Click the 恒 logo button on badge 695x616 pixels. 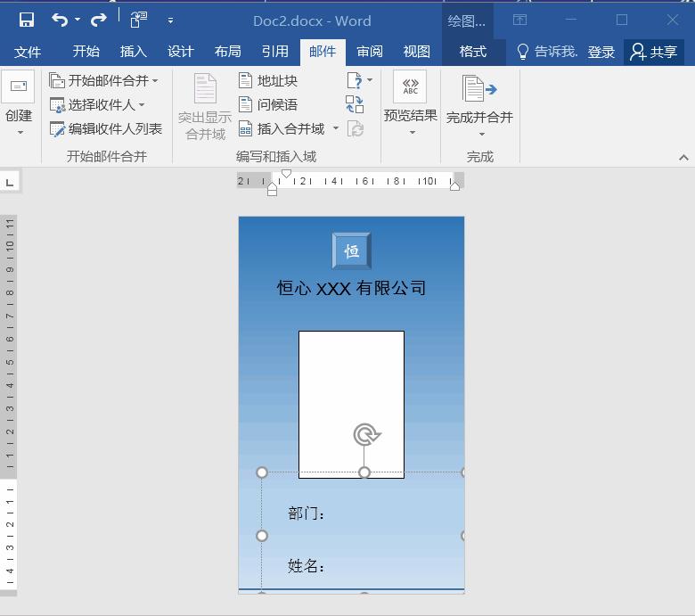[x=351, y=251]
